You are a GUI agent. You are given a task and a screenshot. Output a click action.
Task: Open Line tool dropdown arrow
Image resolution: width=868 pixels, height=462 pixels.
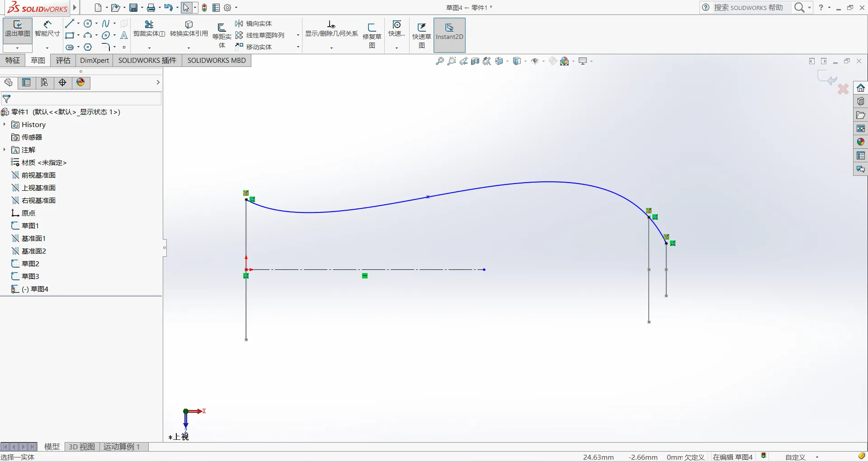pos(78,24)
